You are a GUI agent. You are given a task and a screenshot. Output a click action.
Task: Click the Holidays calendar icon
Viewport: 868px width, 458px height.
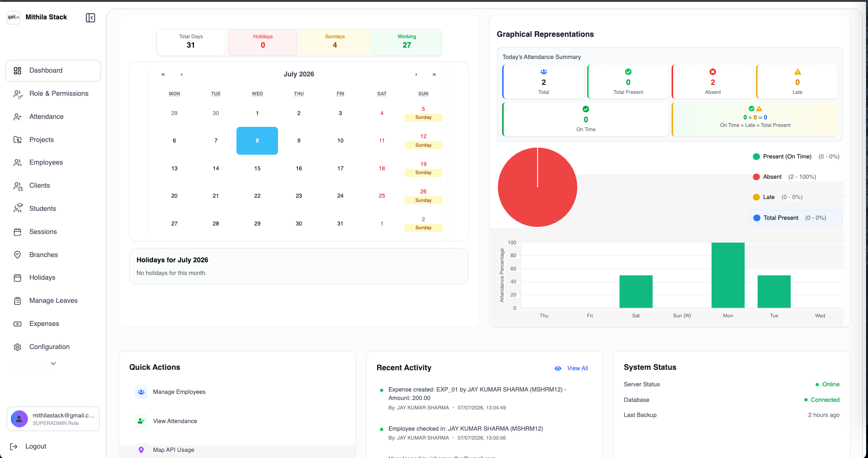click(x=17, y=278)
